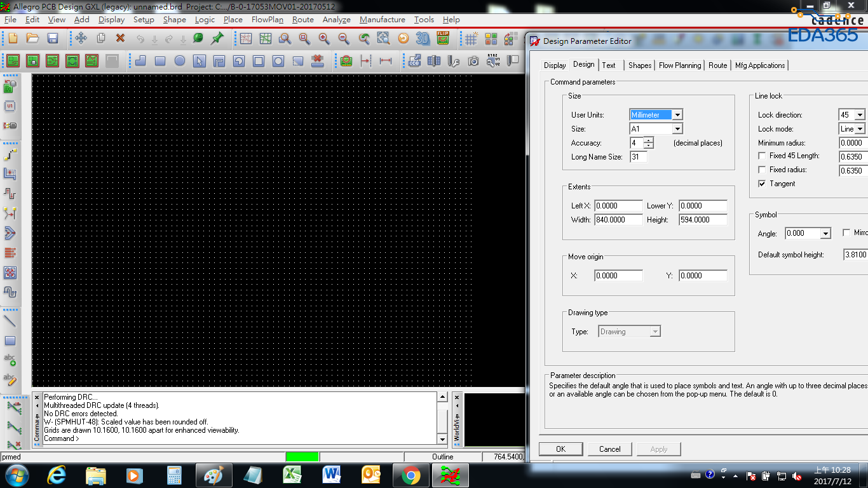Viewport: 868px width, 488px height.
Task: Switch to the Route tab
Action: pyautogui.click(x=718, y=65)
